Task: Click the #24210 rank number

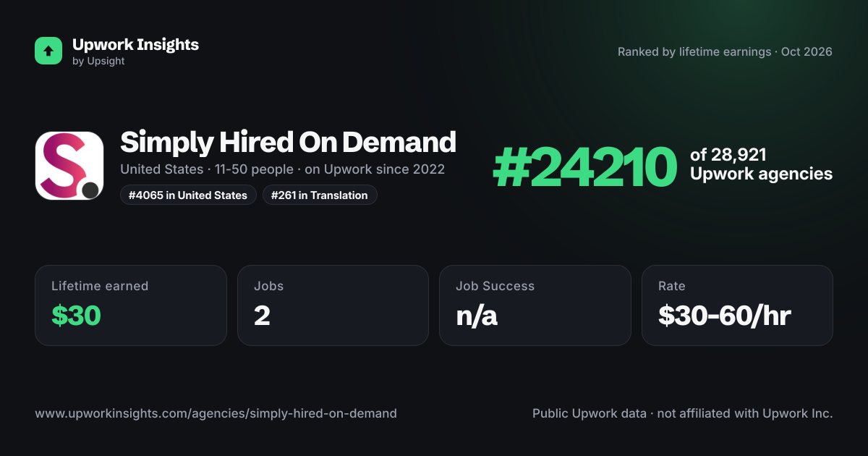Action: 584,168
